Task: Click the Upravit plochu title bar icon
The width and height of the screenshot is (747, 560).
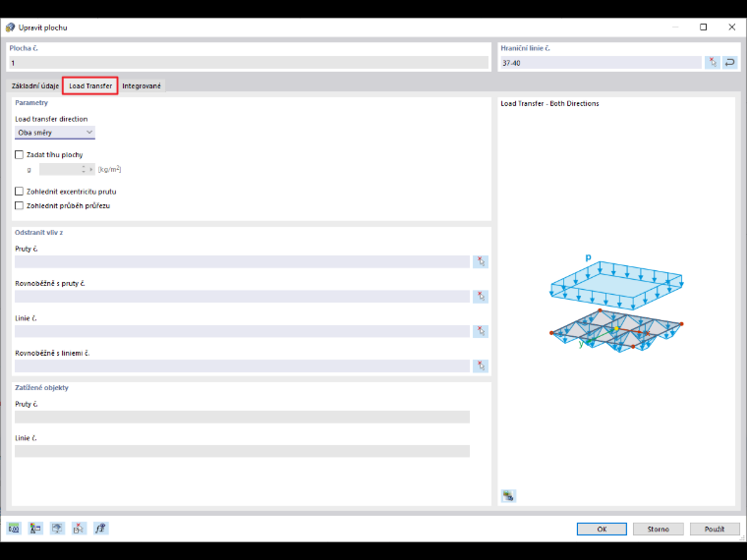Action: tap(10, 28)
